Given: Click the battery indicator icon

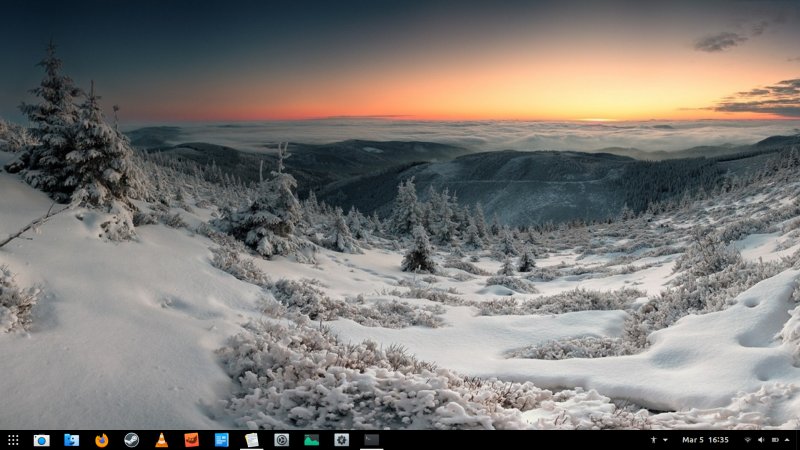Looking at the screenshot, I should pyautogui.click(x=775, y=440).
